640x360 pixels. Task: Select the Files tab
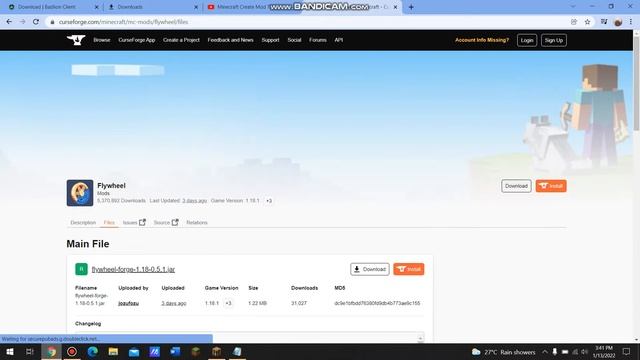pos(109,222)
